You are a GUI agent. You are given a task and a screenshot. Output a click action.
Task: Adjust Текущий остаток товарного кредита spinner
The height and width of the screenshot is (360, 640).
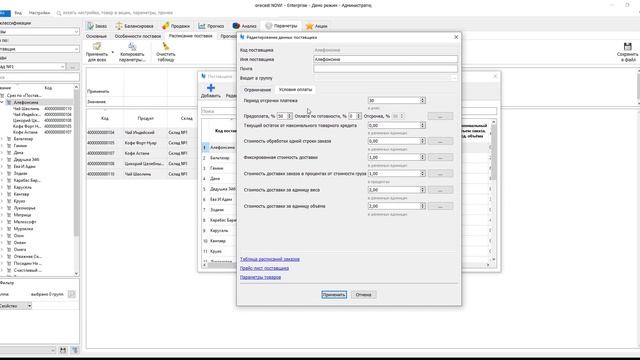click(422, 125)
